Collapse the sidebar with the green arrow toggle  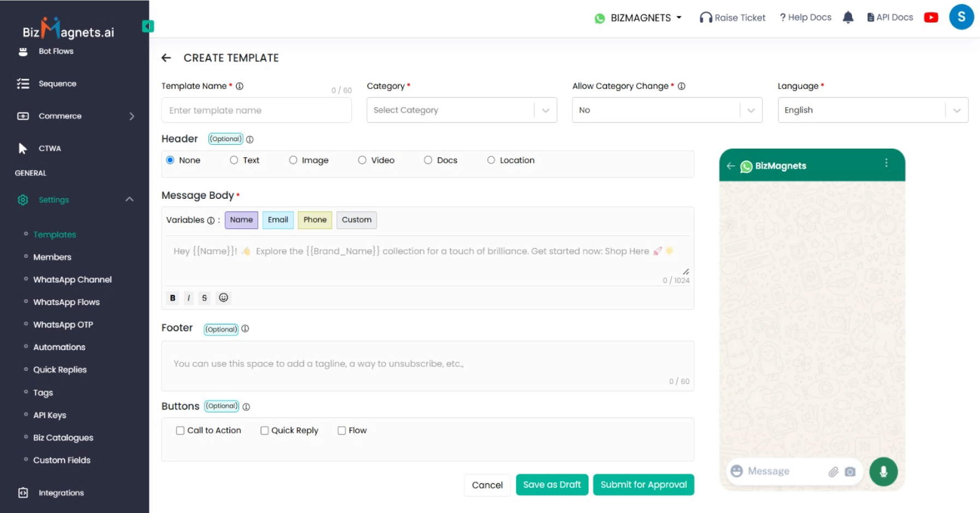click(148, 26)
